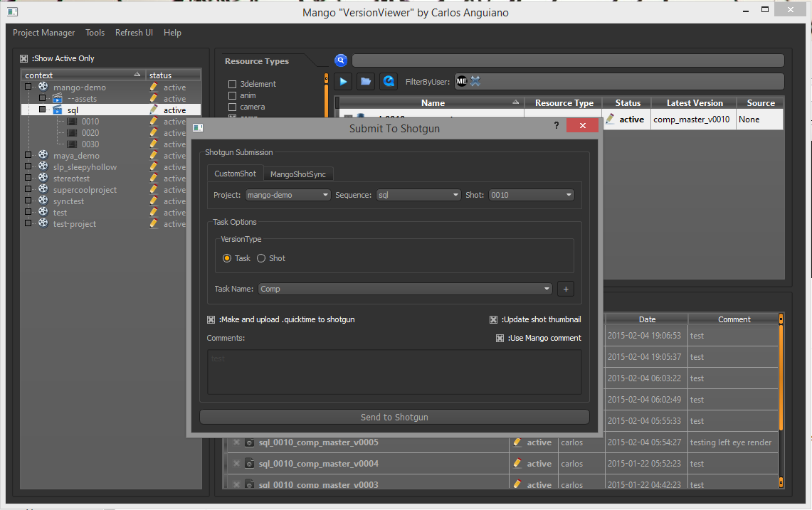This screenshot has width=812, height=510.
Task: Check the 3delement resource type
Action: 233,84
